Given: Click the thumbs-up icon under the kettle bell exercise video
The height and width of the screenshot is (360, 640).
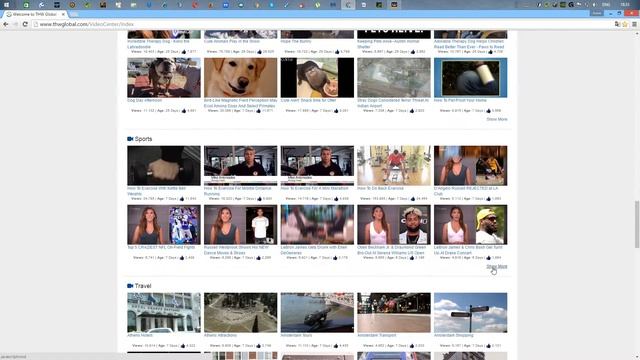Looking at the screenshot, I should (x=182, y=199).
